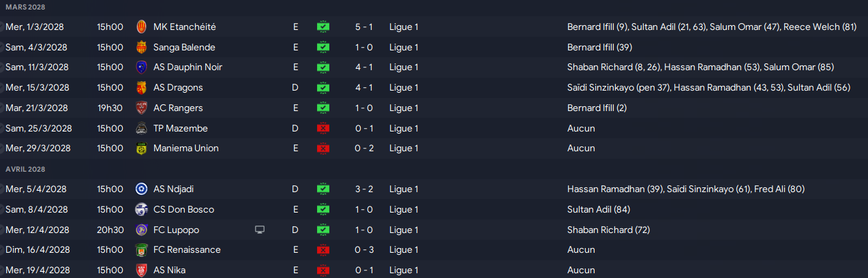Click the red loss icon for FC Renaissance match

point(323,249)
